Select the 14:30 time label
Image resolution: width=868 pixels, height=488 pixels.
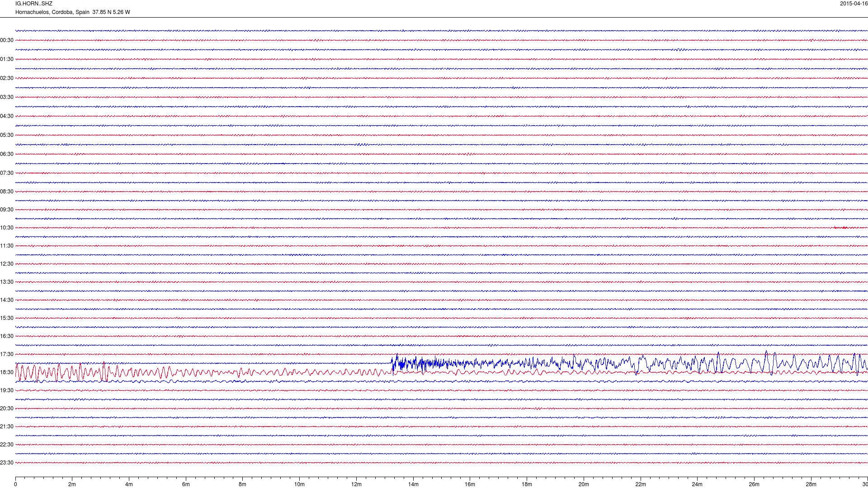7,300
